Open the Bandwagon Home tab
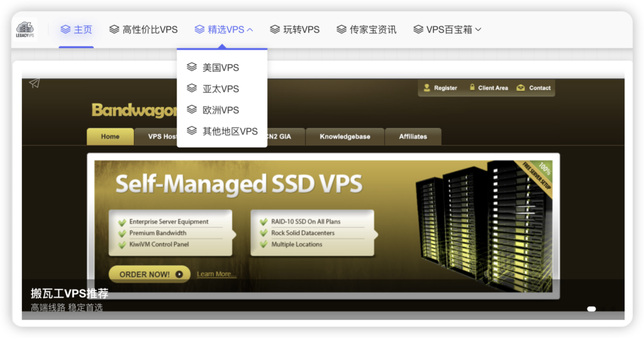644x338 pixels. click(110, 137)
